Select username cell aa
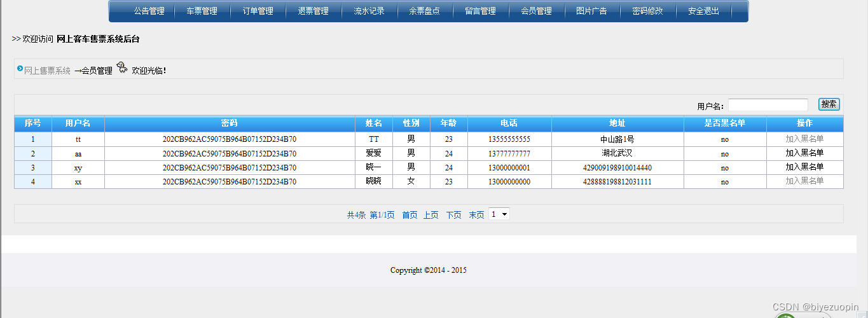The image size is (868, 318). pos(78,153)
